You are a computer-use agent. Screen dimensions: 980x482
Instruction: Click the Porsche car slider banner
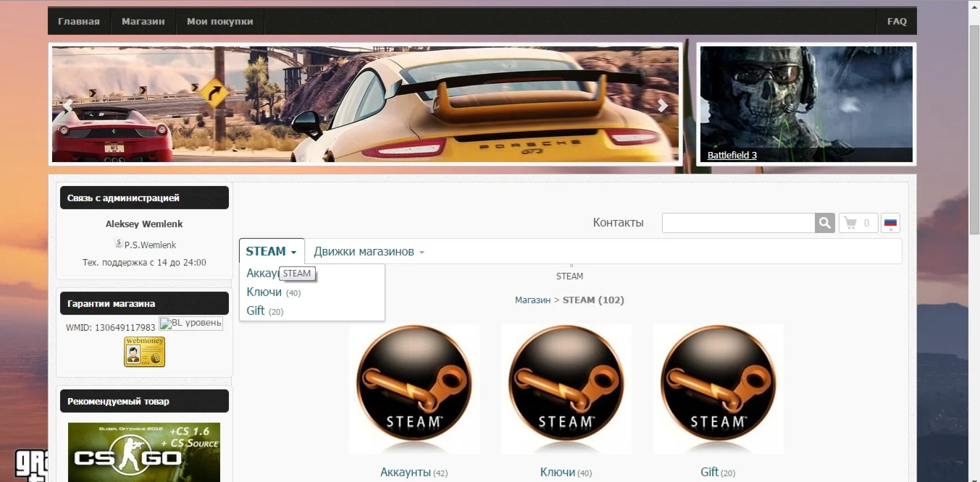366,104
